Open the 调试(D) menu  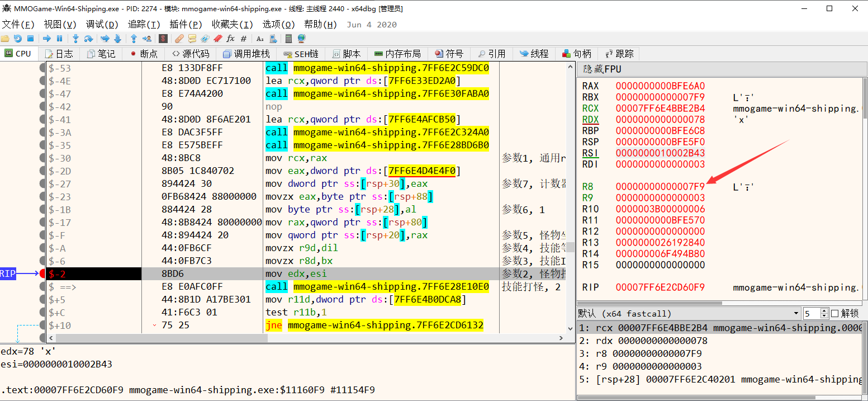102,25
